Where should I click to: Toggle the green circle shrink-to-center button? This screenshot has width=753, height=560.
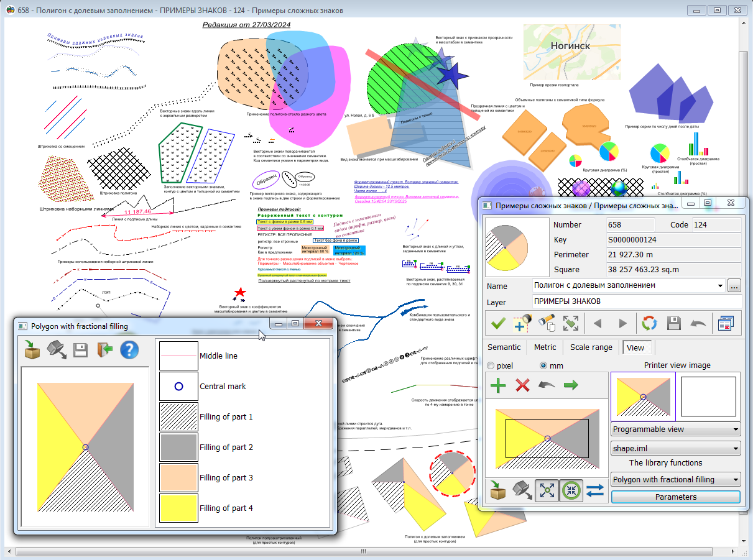[571, 491]
